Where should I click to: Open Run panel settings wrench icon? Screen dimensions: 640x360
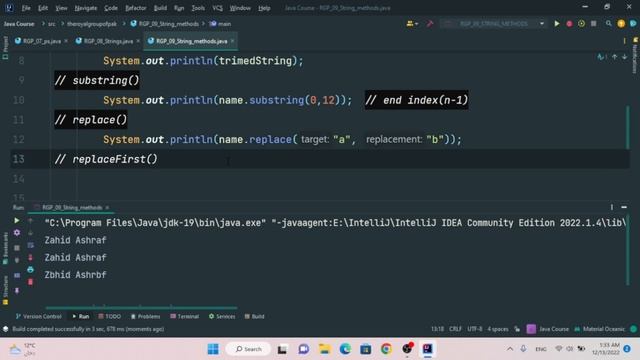tap(17, 232)
